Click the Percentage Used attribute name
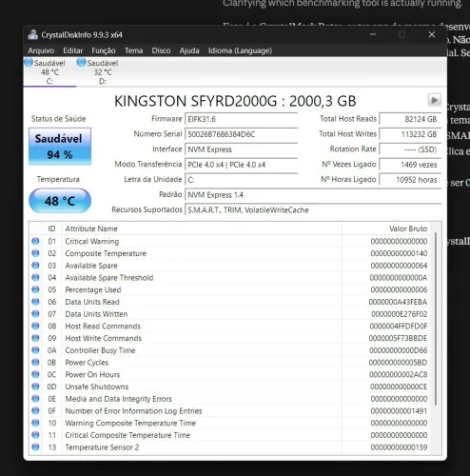The image size is (470, 476). [x=93, y=289]
